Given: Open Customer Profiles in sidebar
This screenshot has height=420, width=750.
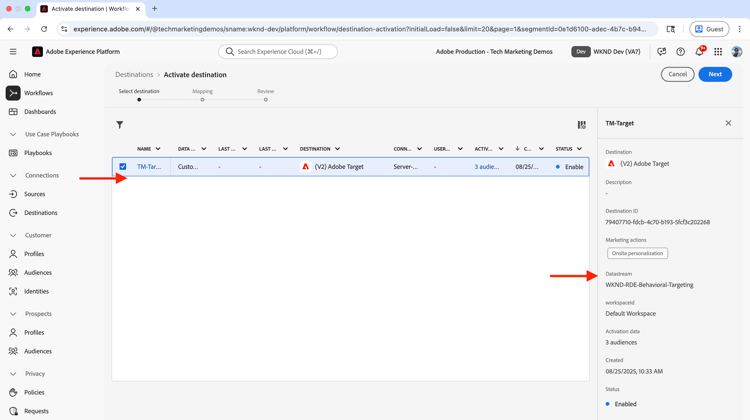Looking at the screenshot, I should click(x=34, y=254).
